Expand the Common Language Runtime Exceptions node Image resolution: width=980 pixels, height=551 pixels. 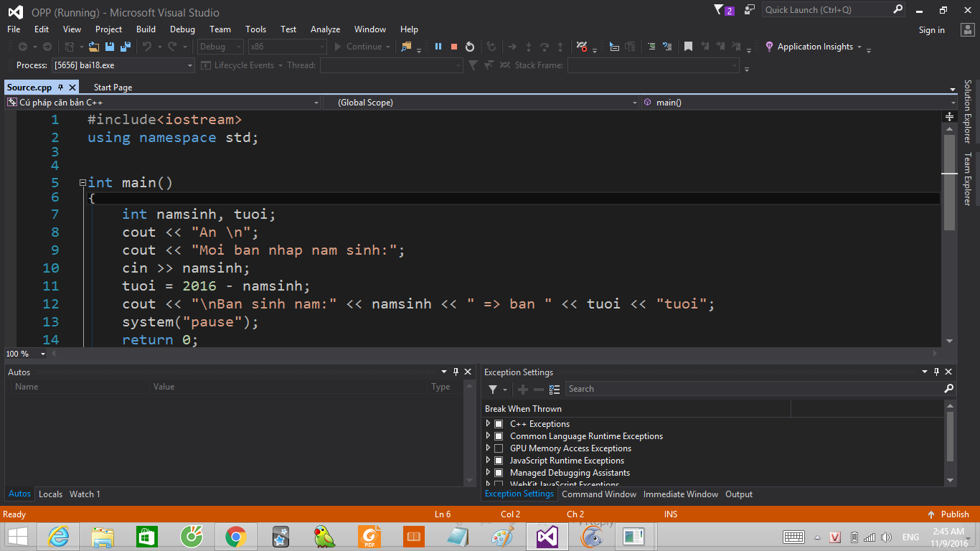[489, 436]
